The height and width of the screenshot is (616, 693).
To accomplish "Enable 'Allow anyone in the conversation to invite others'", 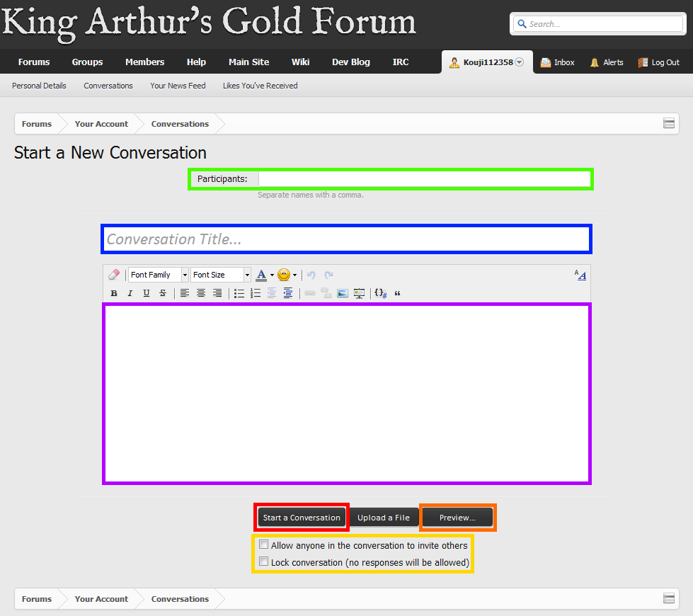I will (x=264, y=545).
